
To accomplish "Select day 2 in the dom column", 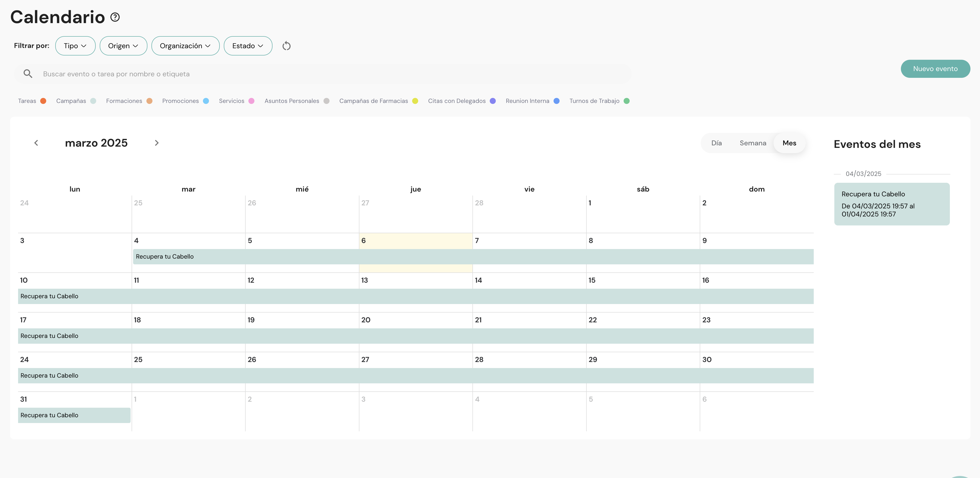I will (x=704, y=203).
